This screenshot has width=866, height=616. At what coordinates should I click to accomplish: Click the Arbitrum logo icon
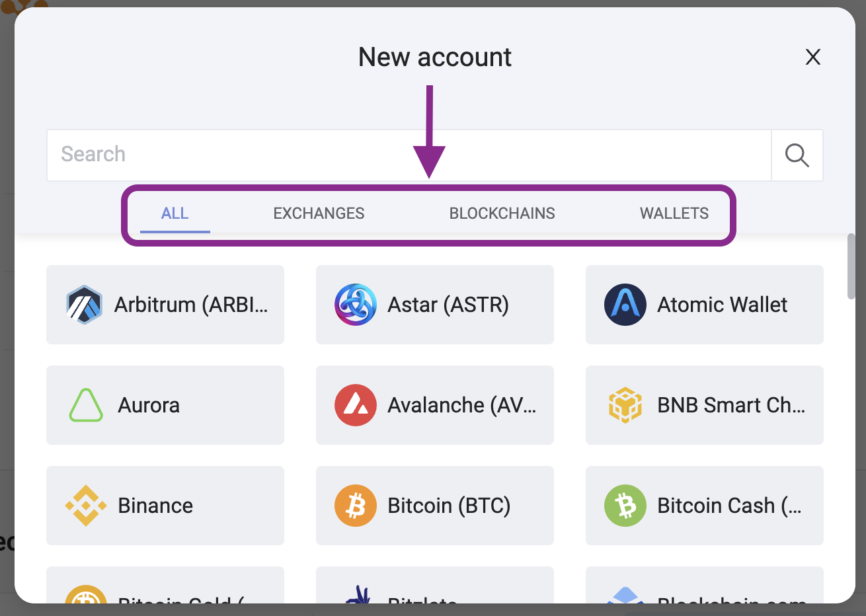85,305
